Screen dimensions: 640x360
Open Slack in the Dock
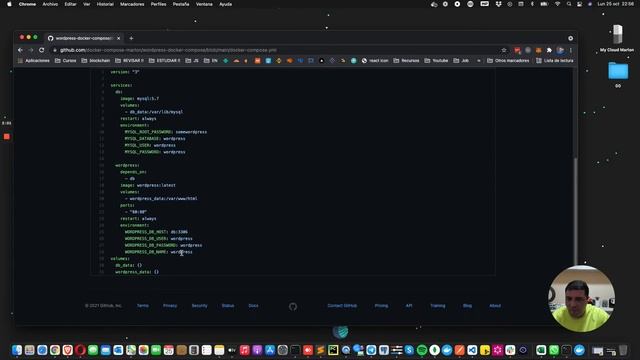tap(510, 350)
